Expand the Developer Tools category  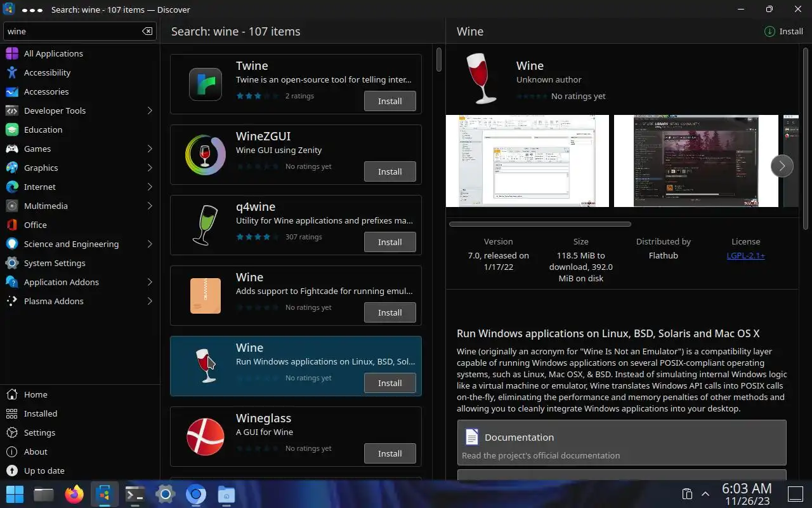point(150,110)
